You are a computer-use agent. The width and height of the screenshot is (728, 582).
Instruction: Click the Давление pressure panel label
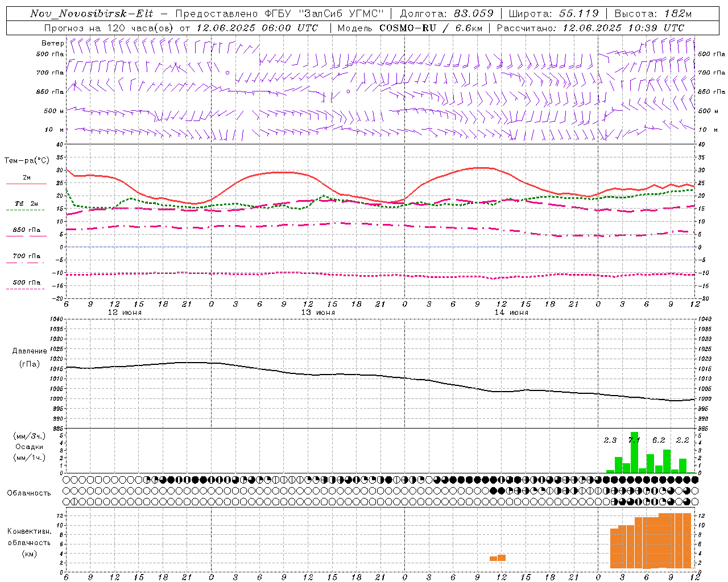click(29, 351)
